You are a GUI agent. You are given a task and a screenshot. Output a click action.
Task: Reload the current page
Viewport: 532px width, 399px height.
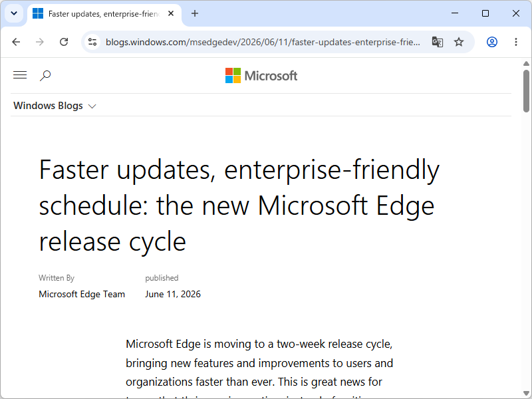point(64,42)
